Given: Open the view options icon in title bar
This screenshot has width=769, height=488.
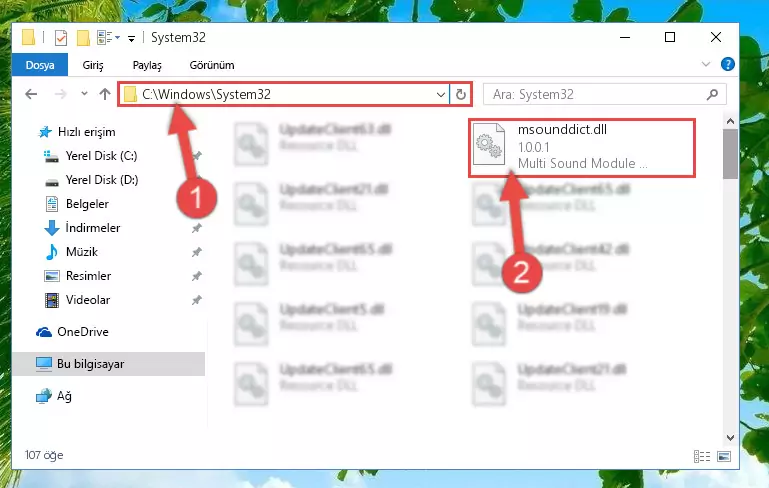Looking at the screenshot, I should point(108,37).
